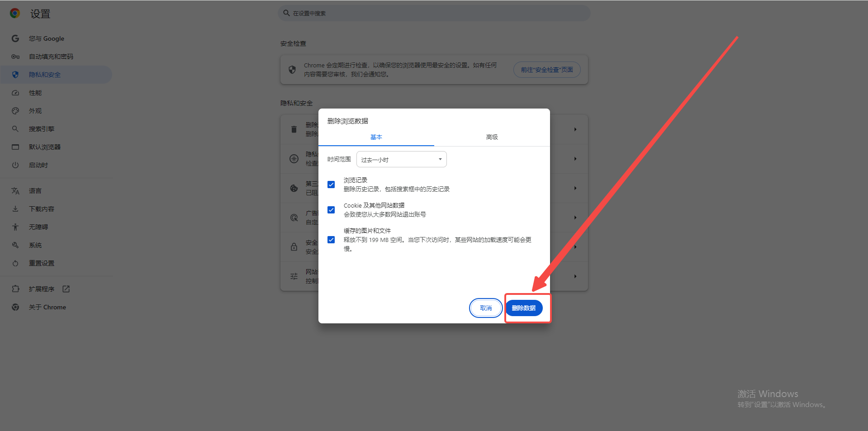868x431 pixels.
Task: Open 重置设置 section
Action: 56,263
